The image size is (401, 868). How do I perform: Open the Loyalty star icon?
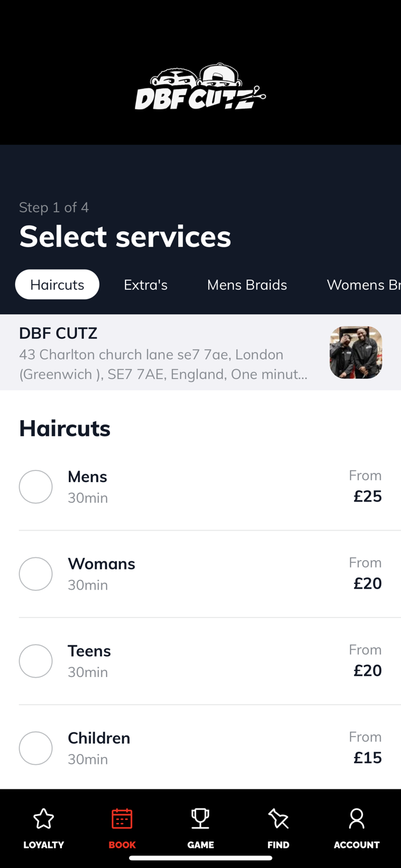tap(43, 819)
